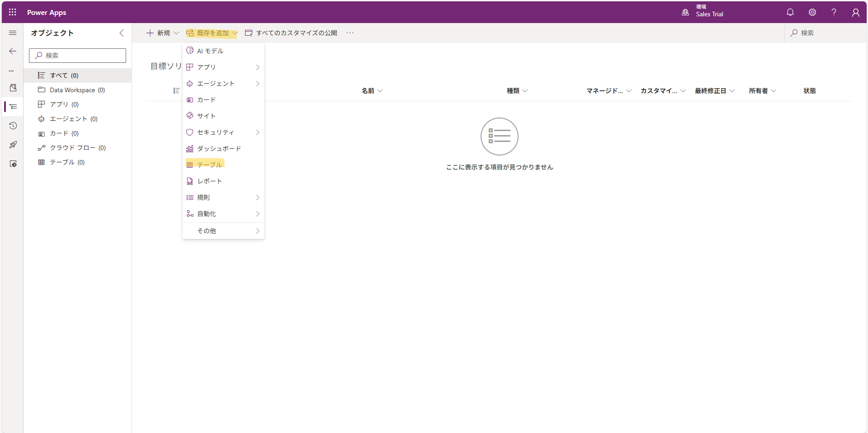This screenshot has height=433, width=868.
Task: Choose ダッシュボード in the menu
Action: pyautogui.click(x=219, y=149)
